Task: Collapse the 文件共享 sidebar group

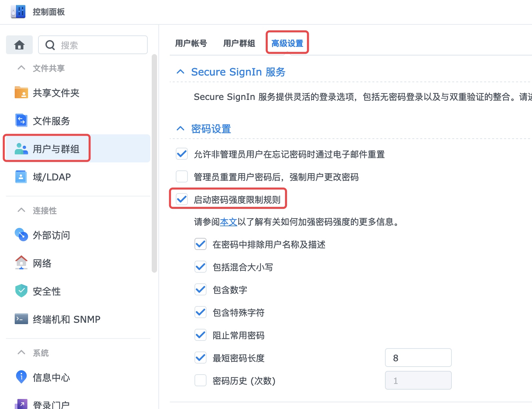Action: (x=21, y=68)
